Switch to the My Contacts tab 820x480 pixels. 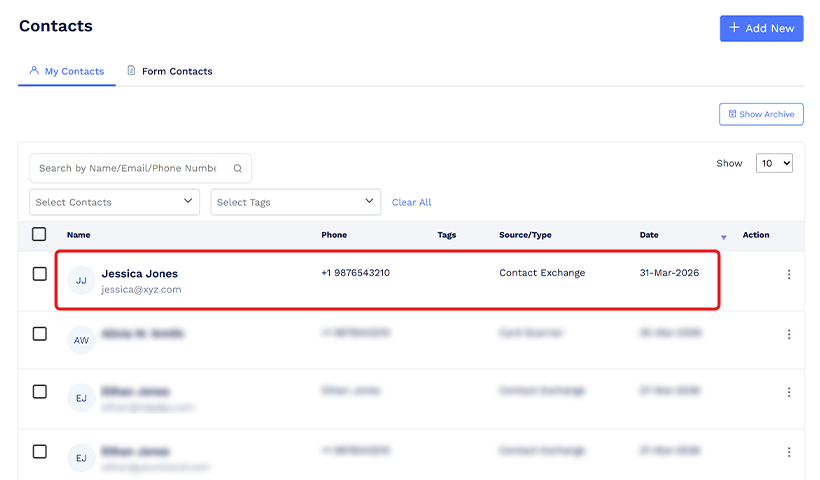pyautogui.click(x=67, y=71)
